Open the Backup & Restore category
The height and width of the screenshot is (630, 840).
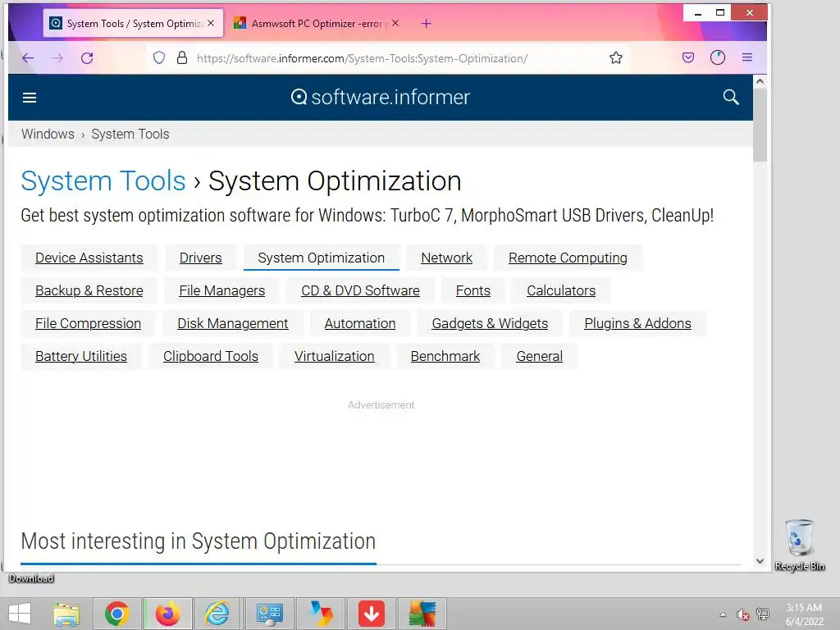pos(89,290)
